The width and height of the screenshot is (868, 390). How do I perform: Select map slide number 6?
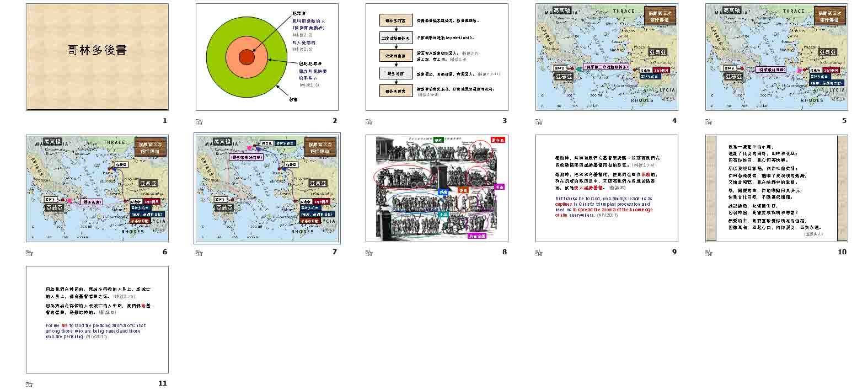coord(97,189)
